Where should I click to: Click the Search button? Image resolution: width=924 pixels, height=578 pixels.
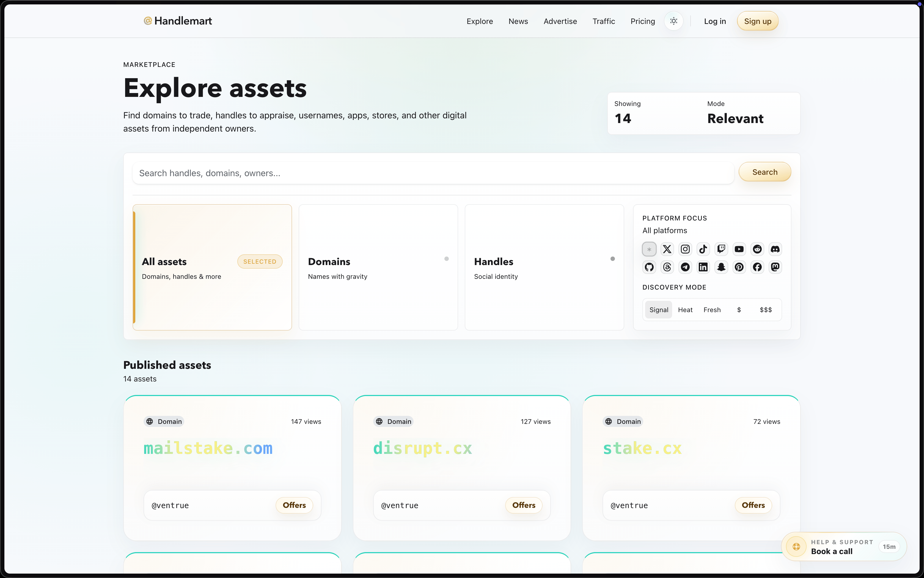(765, 172)
